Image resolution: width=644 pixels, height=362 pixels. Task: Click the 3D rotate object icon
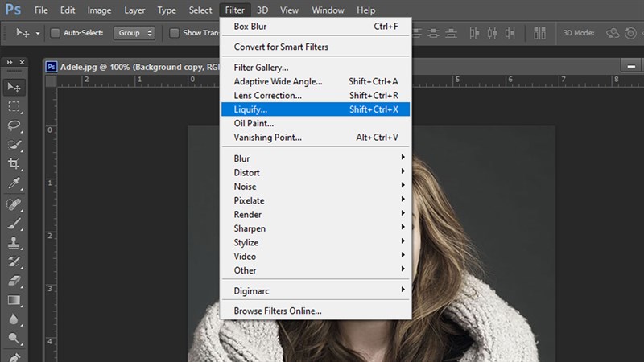(613, 33)
